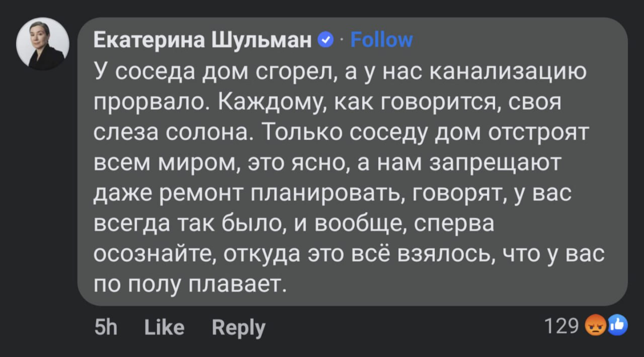This screenshot has height=357, width=644.
Task: Click the author name Екатерина Шульман
Action: (x=203, y=40)
